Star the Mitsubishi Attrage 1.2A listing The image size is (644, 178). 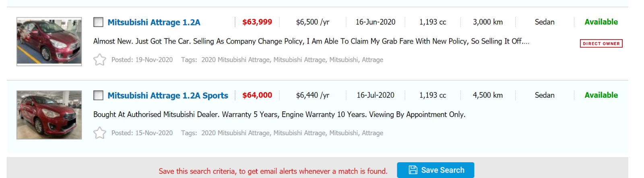click(99, 60)
